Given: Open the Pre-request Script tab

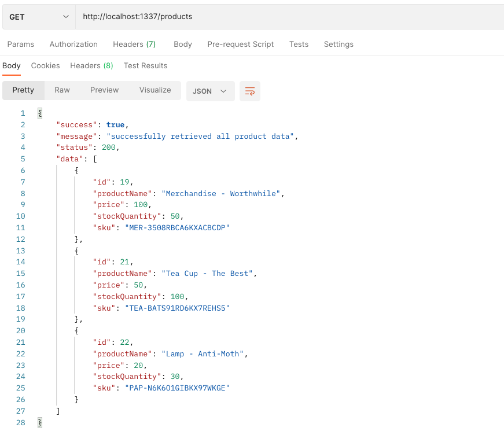Looking at the screenshot, I should 240,44.
